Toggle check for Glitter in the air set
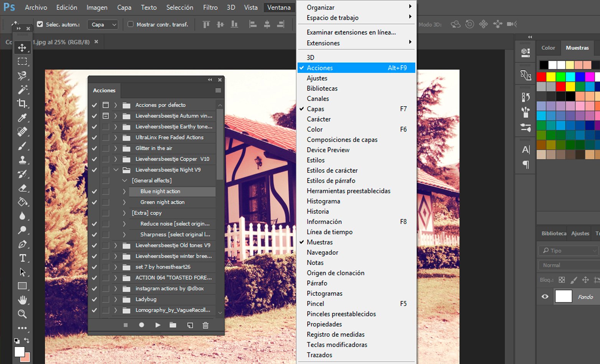The width and height of the screenshot is (600, 364). click(94, 148)
